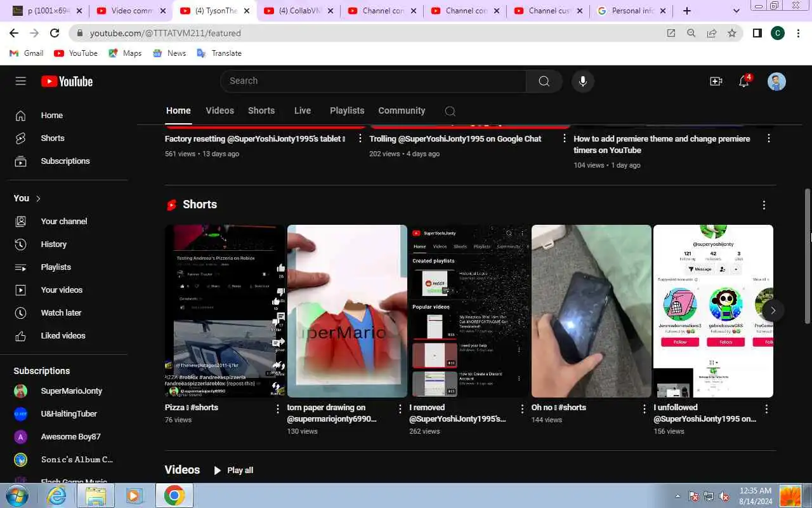Open Chrome side panel icon
The width and height of the screenshot is (812, 508).
click(x=757, y=33)
